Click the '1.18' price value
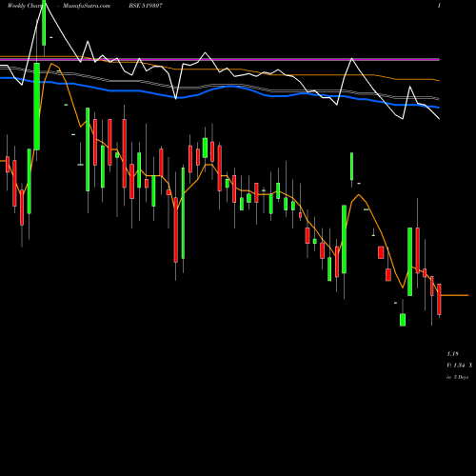Viewport: 476px width, 476px height. click(x=453, y=354)
